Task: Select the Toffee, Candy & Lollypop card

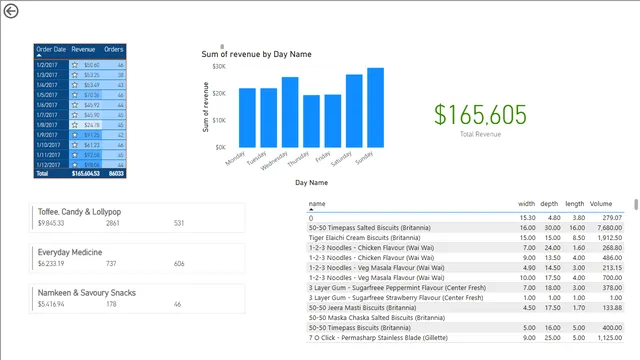Action: (137, 218)
